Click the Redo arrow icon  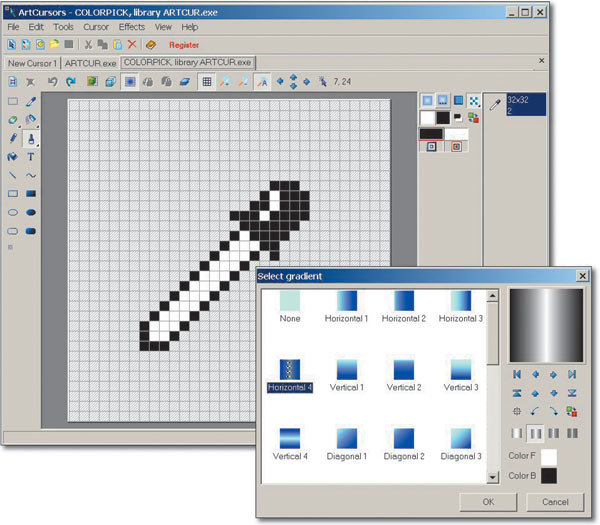click(x=71, y=82)
